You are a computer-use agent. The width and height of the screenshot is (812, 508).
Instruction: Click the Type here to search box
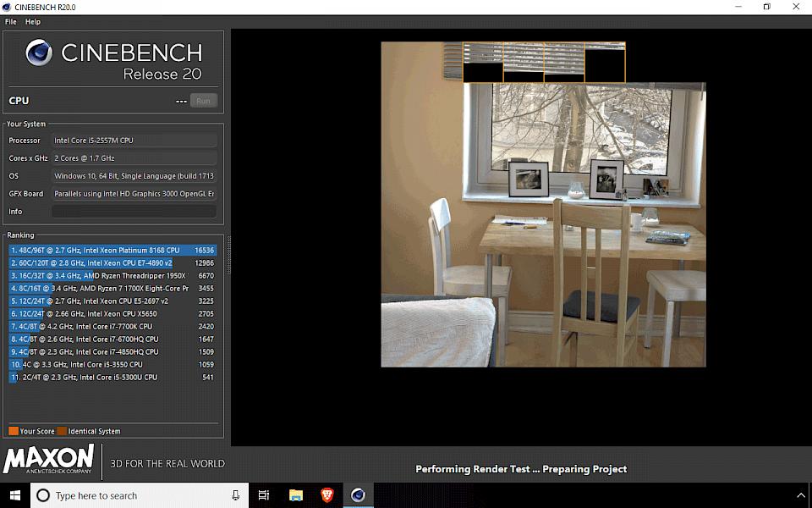click(140, 495)
